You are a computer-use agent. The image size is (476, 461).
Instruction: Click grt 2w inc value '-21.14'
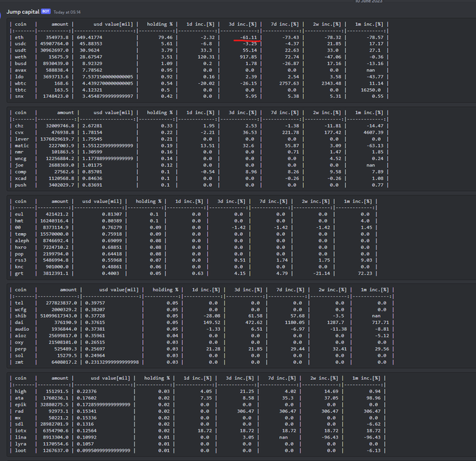[321, 274]
